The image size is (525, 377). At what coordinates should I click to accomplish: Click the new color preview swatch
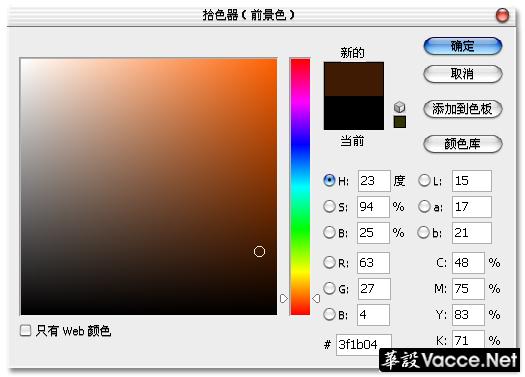tap(354, 79)
